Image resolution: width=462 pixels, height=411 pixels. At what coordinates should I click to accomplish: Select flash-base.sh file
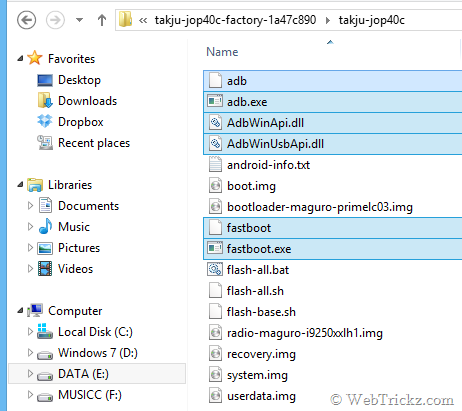point(261,312)
